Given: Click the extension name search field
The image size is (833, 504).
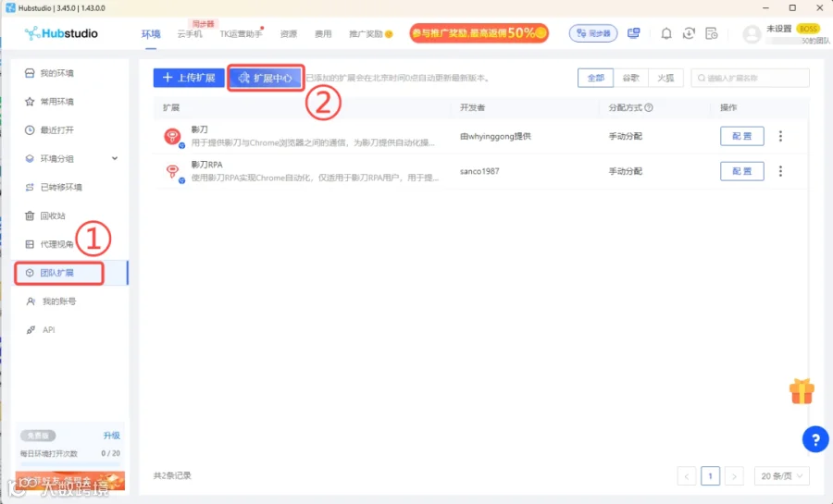Looking at the screenshot, I should pos(750,78).
